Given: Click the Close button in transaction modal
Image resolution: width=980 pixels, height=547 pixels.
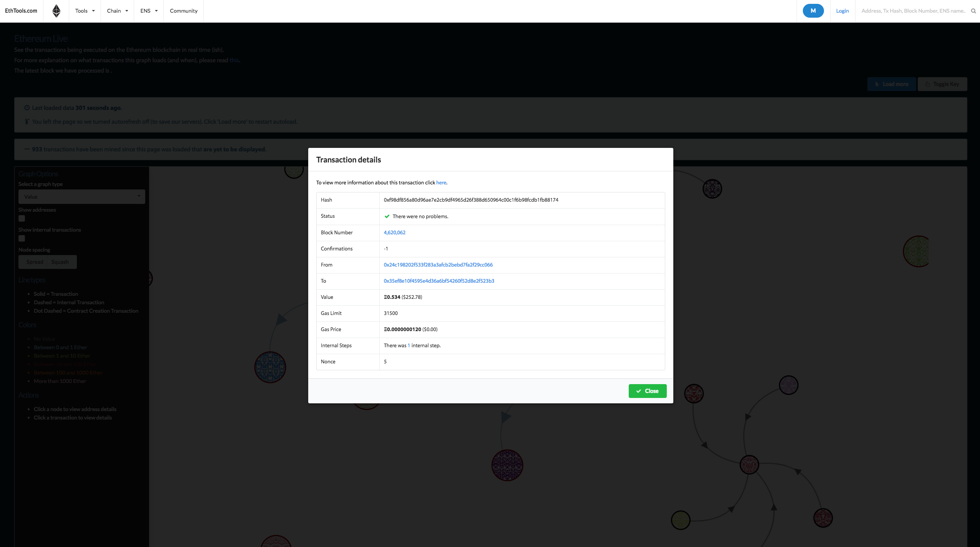Looking at the screenshot, I should point(647,390).
